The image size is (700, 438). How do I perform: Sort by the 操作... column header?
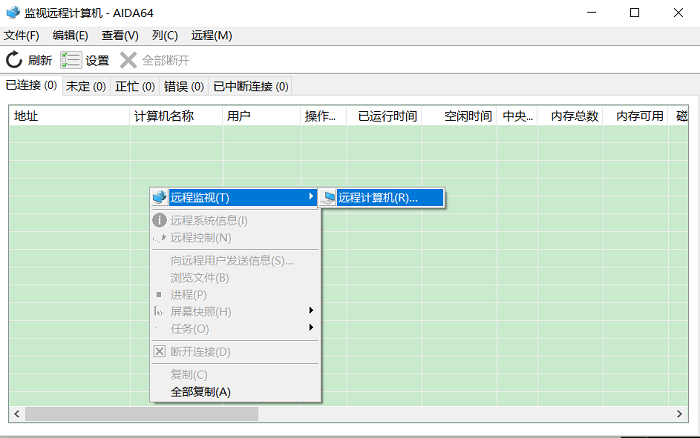point(324,116)
